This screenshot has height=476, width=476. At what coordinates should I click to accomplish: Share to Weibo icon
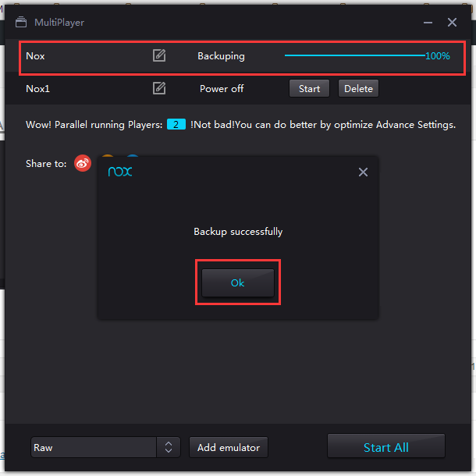83,163
